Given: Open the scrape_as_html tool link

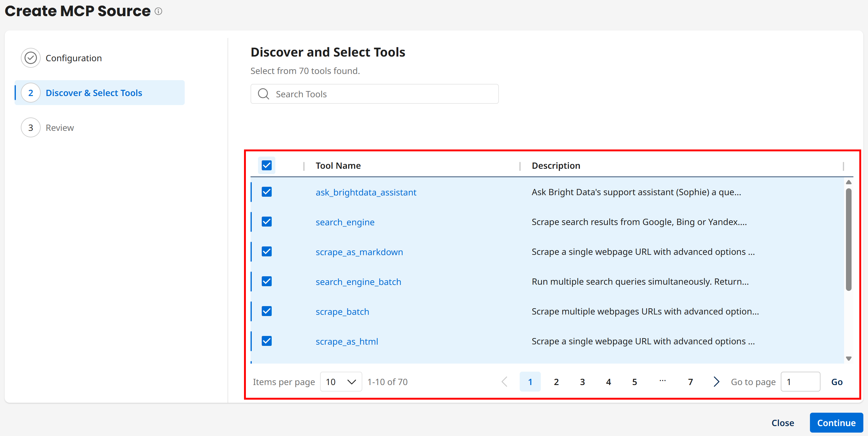Looking at the screenshot, I should click(x=347, y=341).
